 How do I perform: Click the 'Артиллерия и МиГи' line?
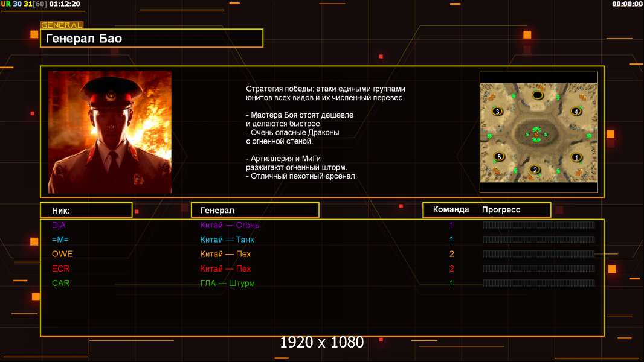(x=283, y=158)
